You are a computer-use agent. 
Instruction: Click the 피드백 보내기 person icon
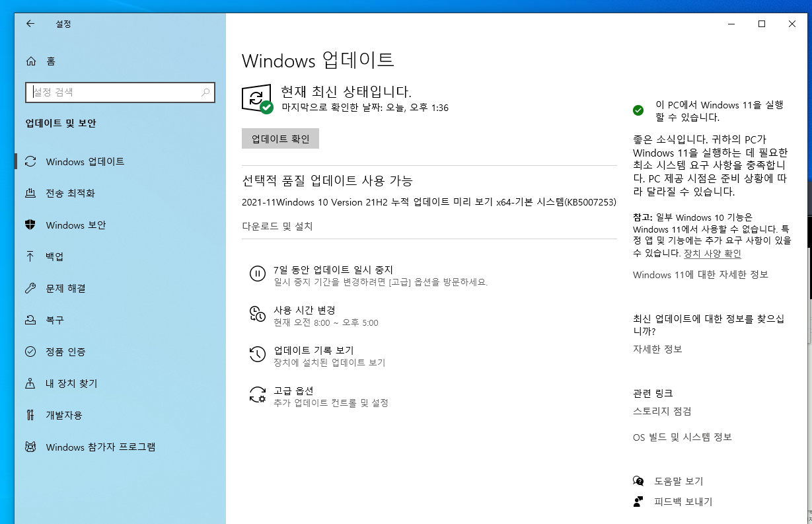pyautogui.click(x=638, y=502)
